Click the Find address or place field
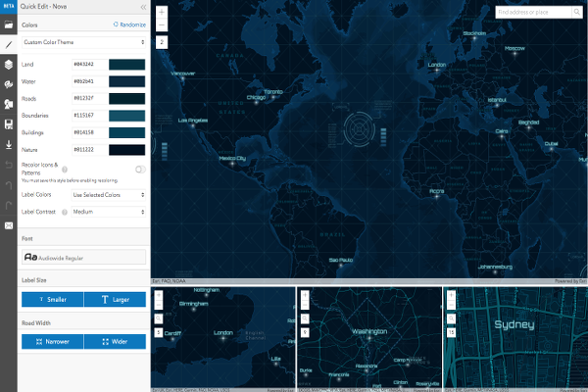 [x=532, y=13]
